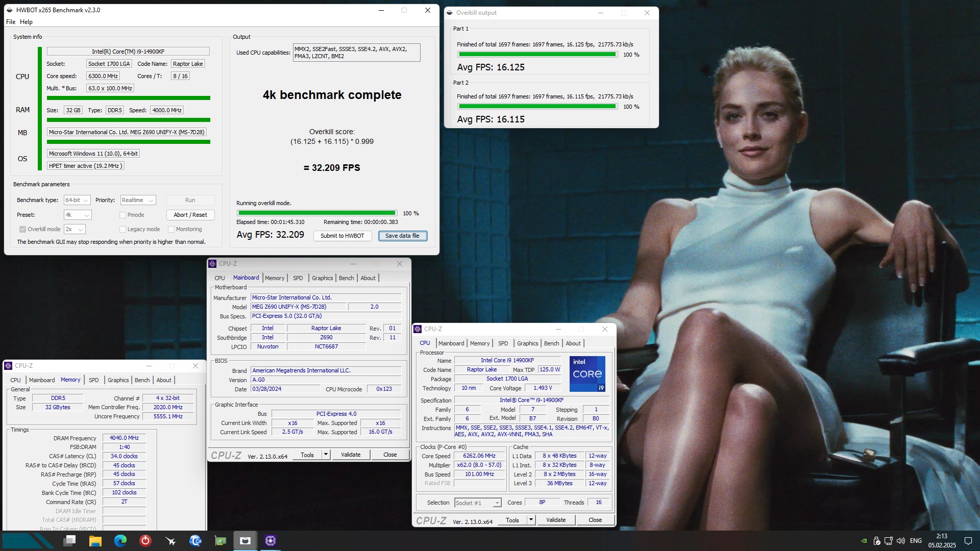Click ENG language indicator in the tray

point(916,541)
